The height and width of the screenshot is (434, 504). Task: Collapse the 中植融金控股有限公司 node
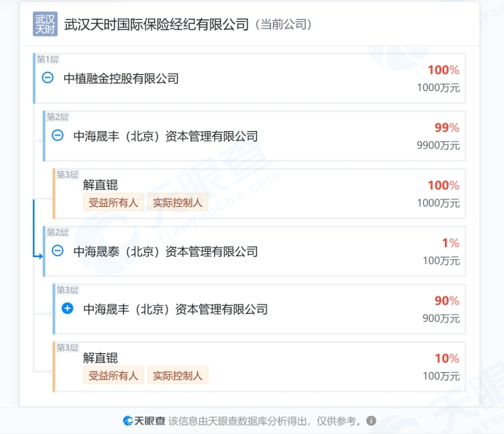point(47,77)
